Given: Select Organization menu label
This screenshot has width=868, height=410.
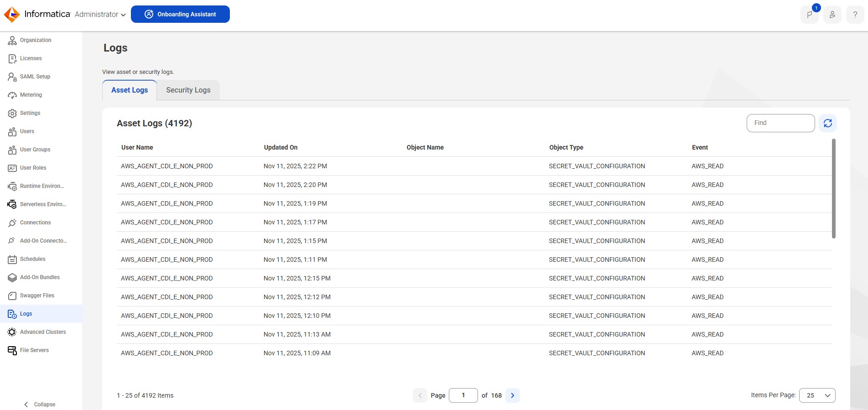Looking at the screenshot, I should coord(36,40).
